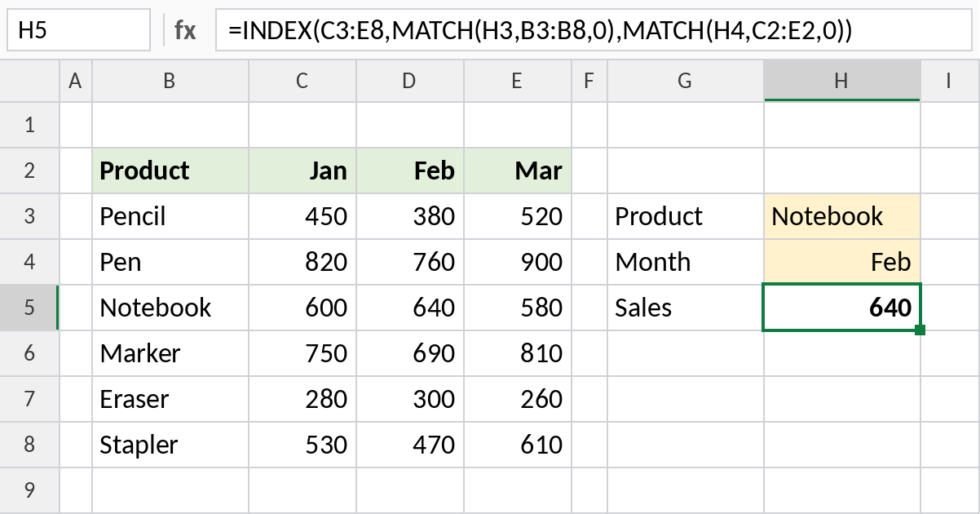
Task: Select row 6 header
Action: [x=30, y=353]
